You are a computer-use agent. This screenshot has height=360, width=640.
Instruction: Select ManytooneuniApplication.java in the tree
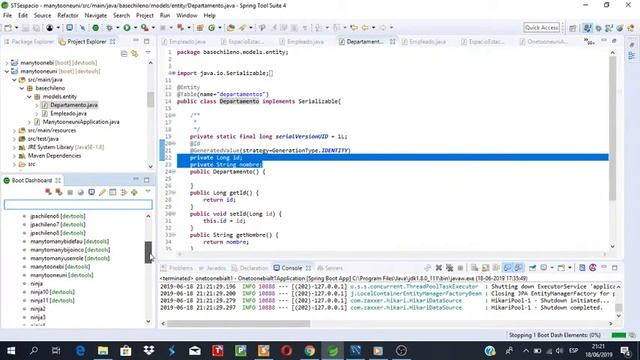coord(77,122)
